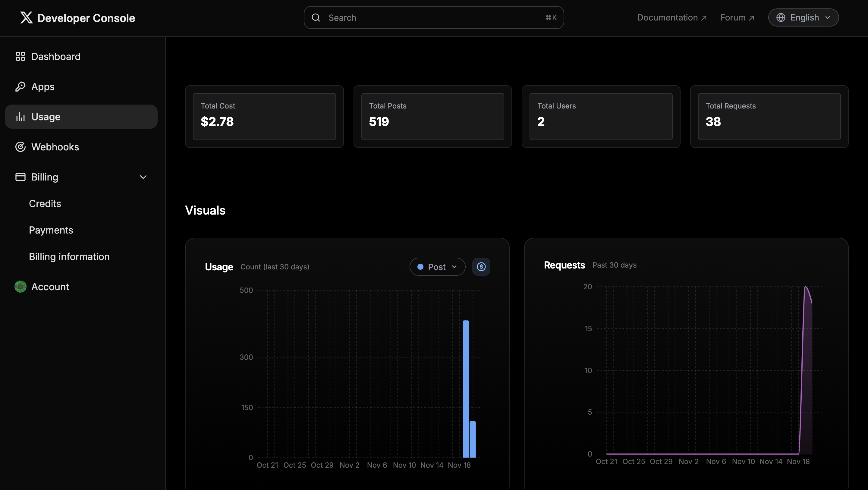Click the Billing credit card icon
Viewport: 868px width, 490px height.
(x=20, y=177)
